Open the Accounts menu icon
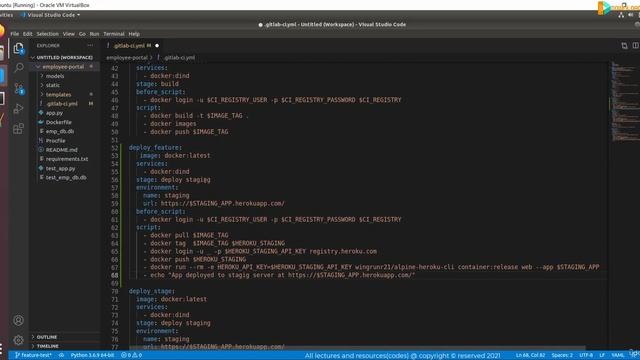Viewport: 640px width, 360px height. (x=18, y=320)
